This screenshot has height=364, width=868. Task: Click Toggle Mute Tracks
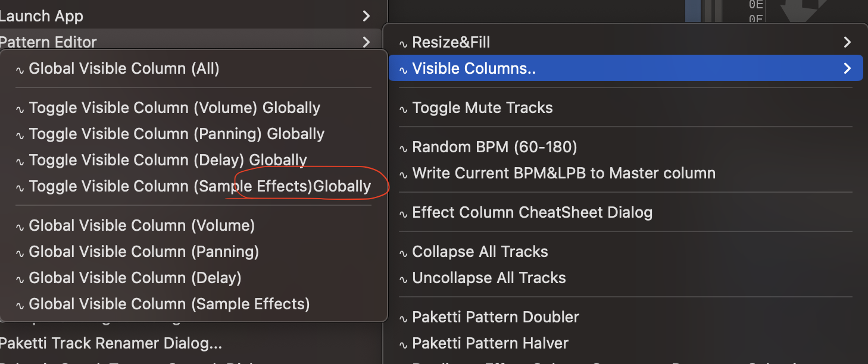(482, 108)
